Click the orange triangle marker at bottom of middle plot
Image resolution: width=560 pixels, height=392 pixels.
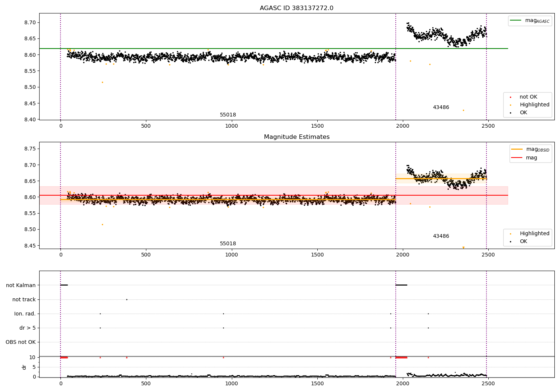pos(463,248)
